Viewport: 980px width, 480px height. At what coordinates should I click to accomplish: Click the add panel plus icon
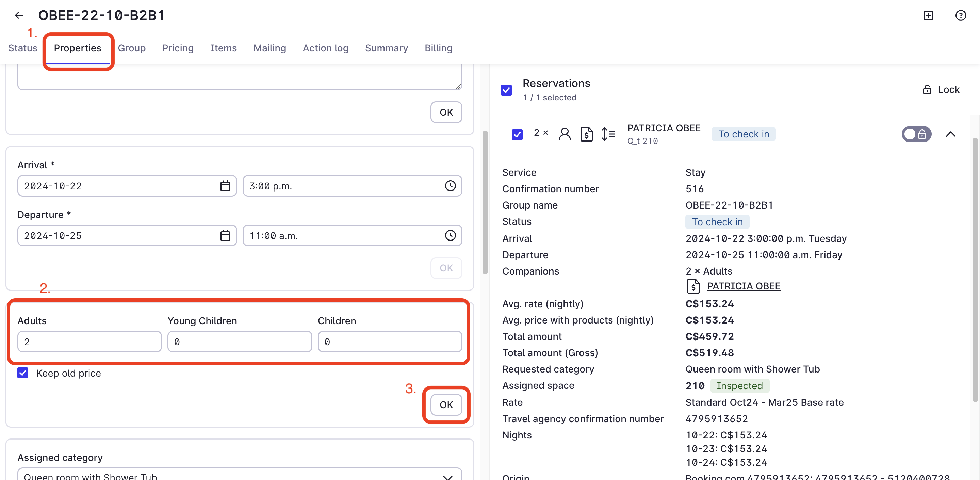click(928, 15)
